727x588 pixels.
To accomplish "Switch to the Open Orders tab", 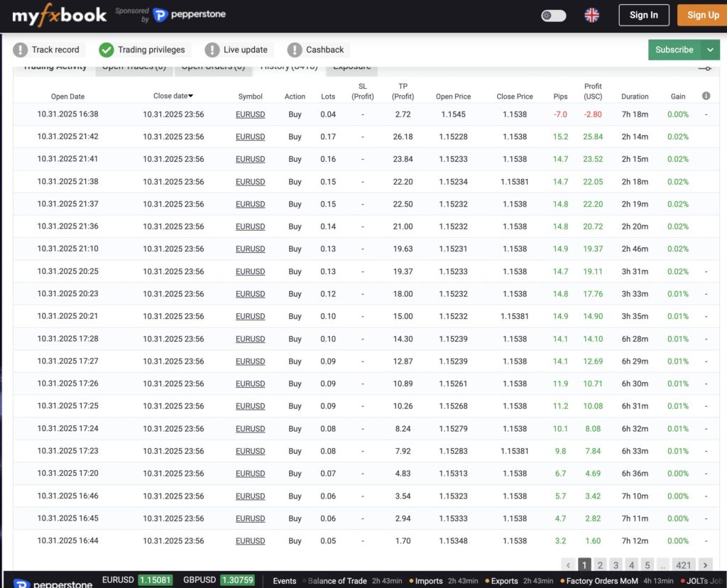I will (x=213, y=68).
